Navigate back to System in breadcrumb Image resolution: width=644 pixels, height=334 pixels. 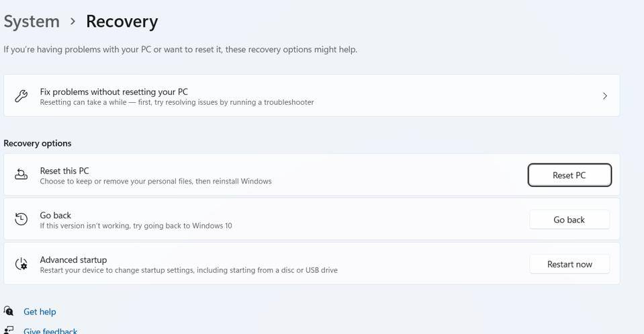32,22
